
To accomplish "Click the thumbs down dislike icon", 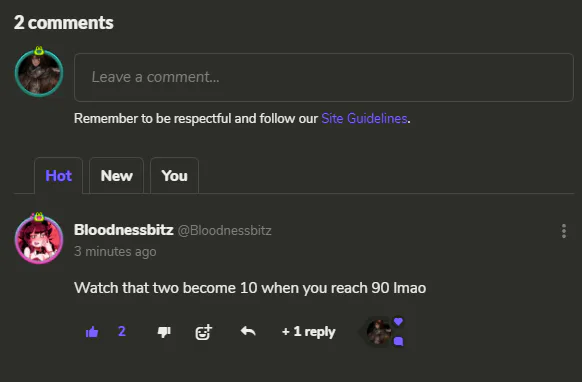I will (x=164, y=332).
